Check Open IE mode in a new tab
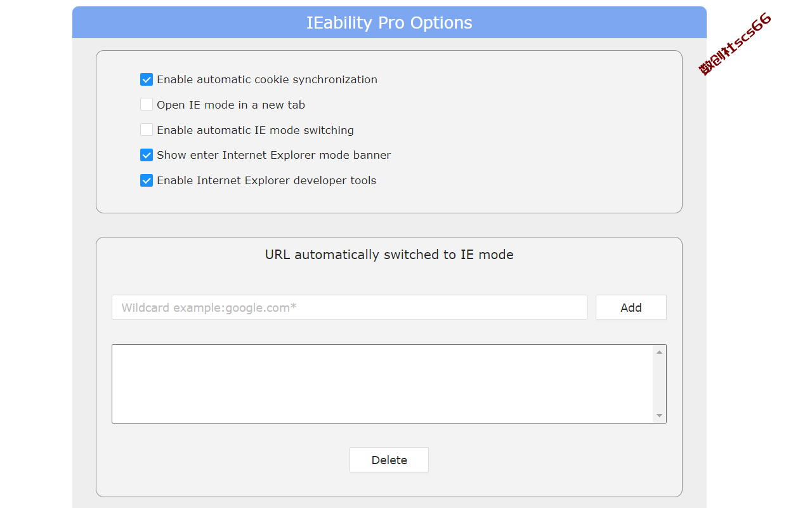This screenshot has width=812, height=508. [147, 105]
